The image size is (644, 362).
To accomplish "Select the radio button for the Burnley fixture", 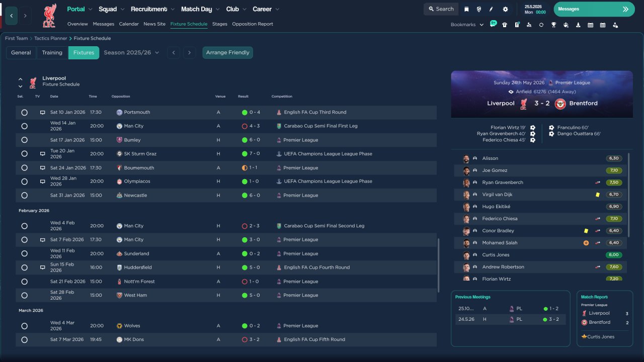I will click(x=24, y=140).
